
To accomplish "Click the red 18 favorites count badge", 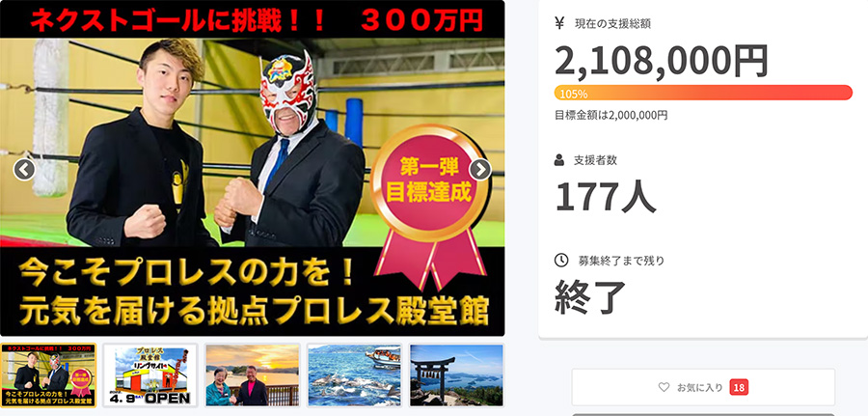I will (739, 388).
